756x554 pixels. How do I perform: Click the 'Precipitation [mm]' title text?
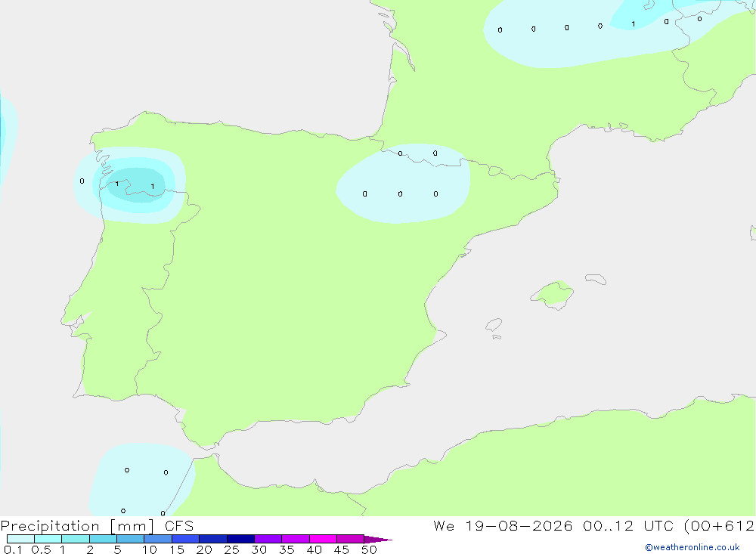pyautogui.click(x=78, y=526)
